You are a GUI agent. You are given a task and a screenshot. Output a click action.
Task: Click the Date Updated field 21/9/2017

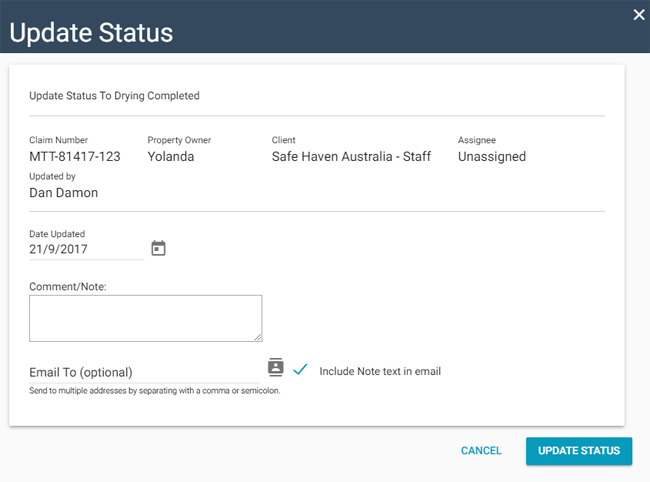[85, 249]
